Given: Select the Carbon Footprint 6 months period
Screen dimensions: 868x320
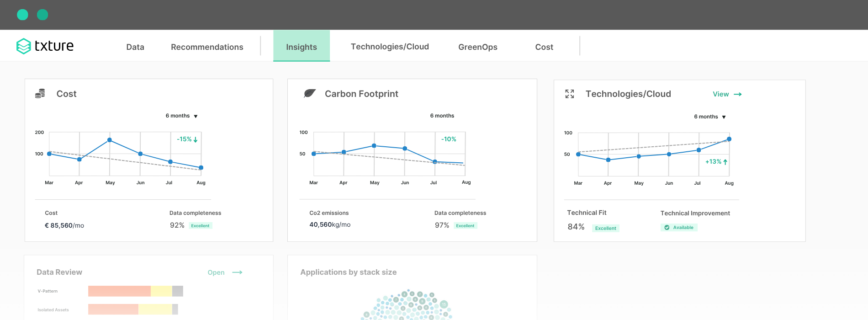Looking at the screenshot, I should point(442,116).
